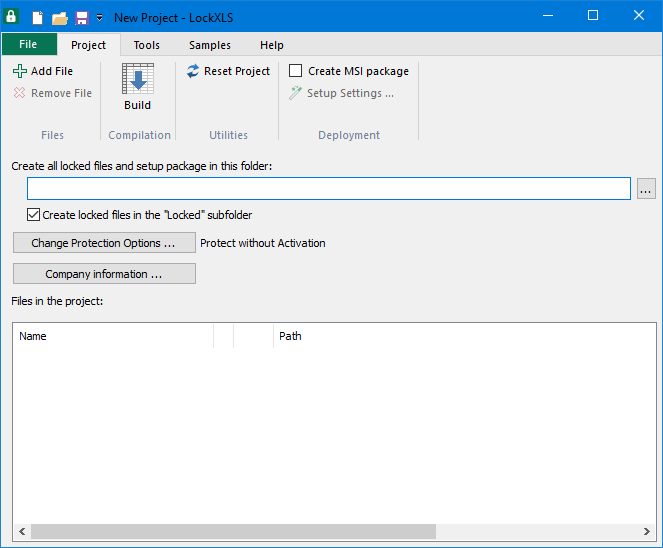This screenshot has height=548, width=663.
Task: Open the Samples tab
Action: click(210, 45)
